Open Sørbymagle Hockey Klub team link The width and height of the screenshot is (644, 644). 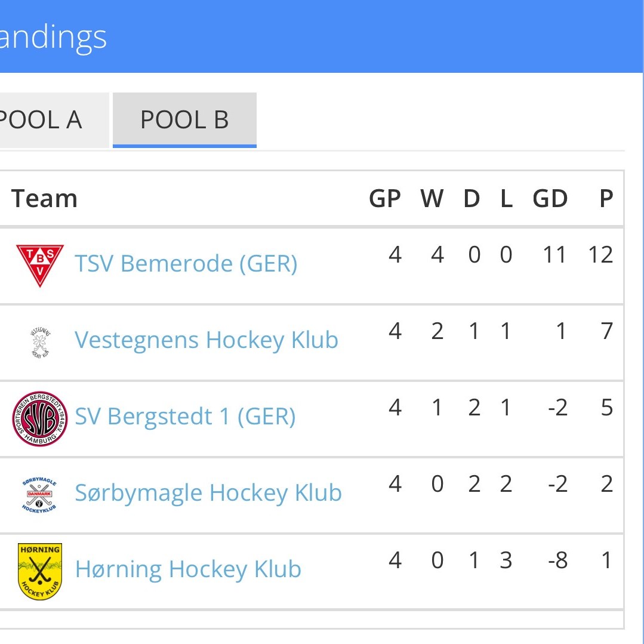208,492
